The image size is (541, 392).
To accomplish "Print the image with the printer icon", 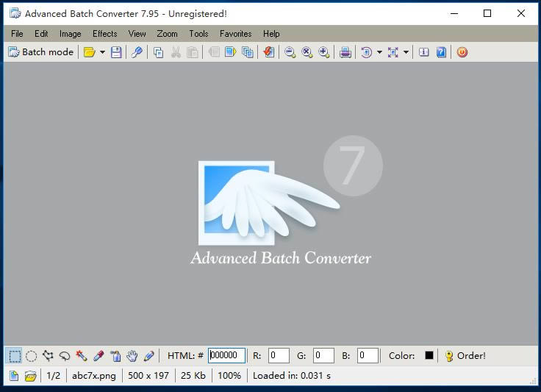I will 345,52.
